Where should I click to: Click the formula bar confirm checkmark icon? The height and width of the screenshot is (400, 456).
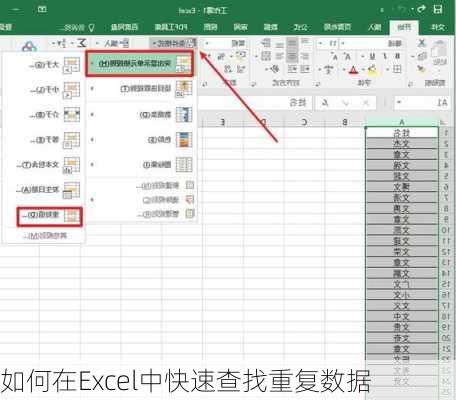click(x=346, y=103)
